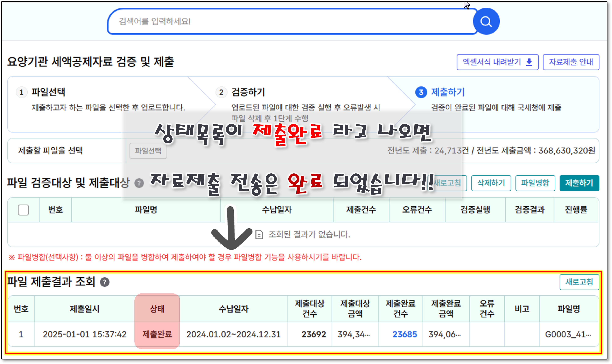Click the step 2 검증하기 number icon

(x=221, y=92)
